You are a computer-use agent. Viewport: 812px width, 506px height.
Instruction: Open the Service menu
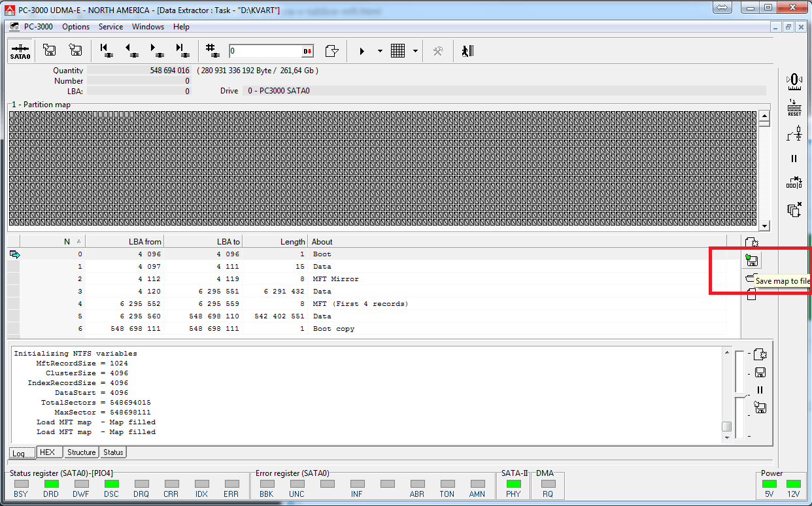(x=110, y=27)
